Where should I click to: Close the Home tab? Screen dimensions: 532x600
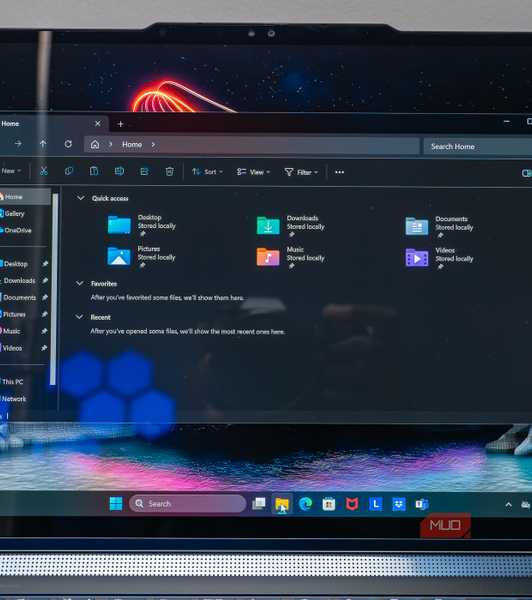[98, 123]
